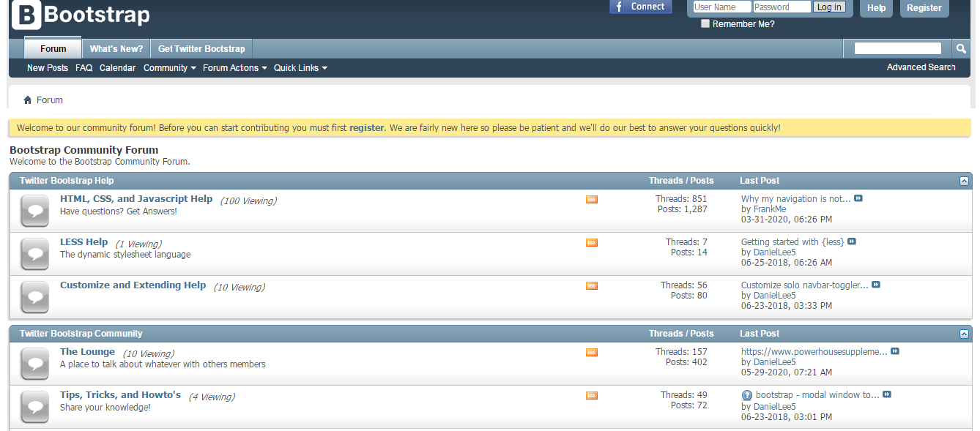Click forum status icon for The Lounge
The height and width of the screenshot is (431, 980).
click(x=34, y=364)
